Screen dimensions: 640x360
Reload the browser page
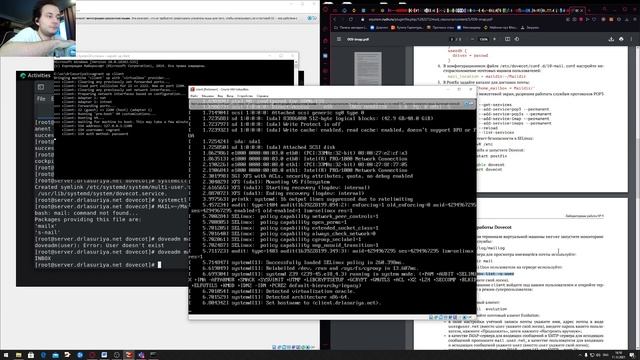click(x=351, y=19)
